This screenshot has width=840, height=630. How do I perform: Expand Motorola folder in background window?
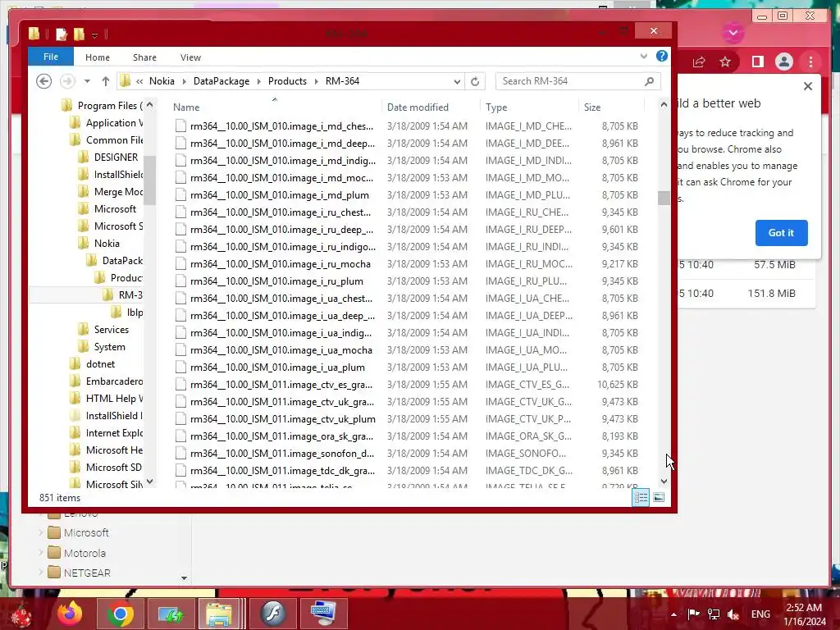pos(41,553)
